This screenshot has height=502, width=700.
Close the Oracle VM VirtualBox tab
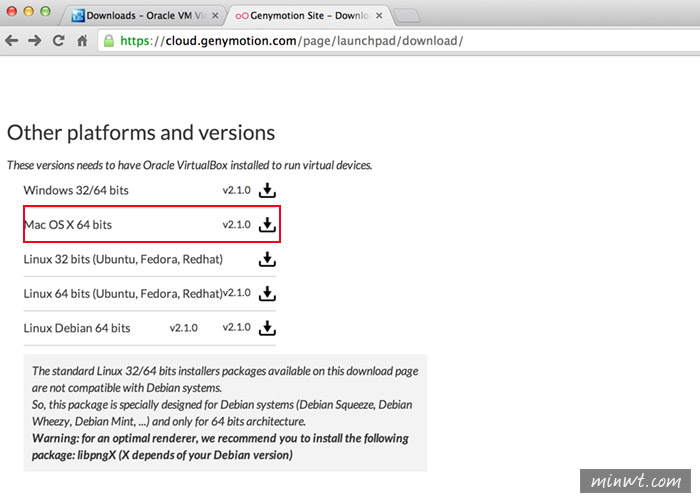coord(215,16)
